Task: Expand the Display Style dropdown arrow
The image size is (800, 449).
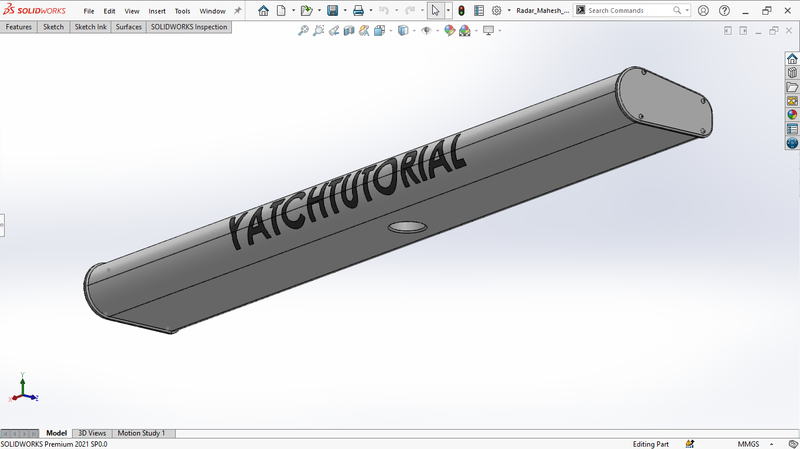Action: point(414,31)
